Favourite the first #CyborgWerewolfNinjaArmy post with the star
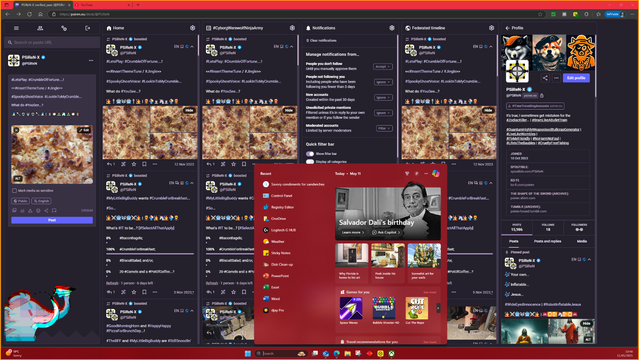 tap(234, 164)
